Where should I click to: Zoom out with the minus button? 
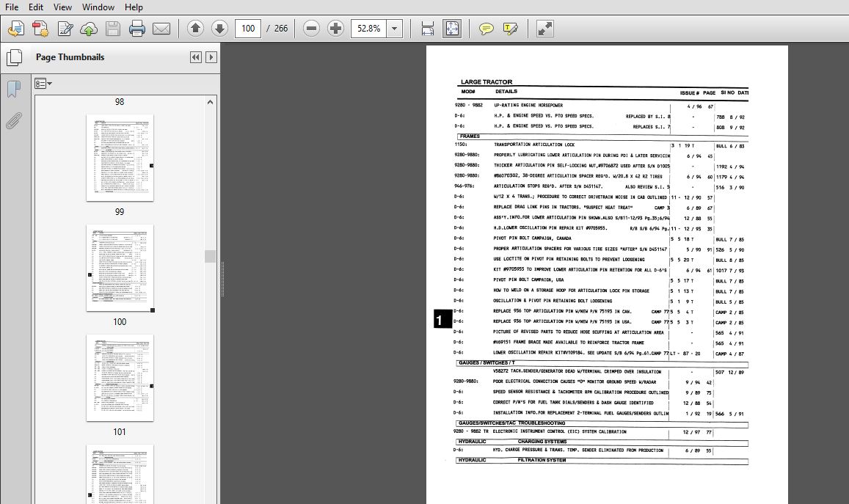pyautogui.click(x=311, y=28)
